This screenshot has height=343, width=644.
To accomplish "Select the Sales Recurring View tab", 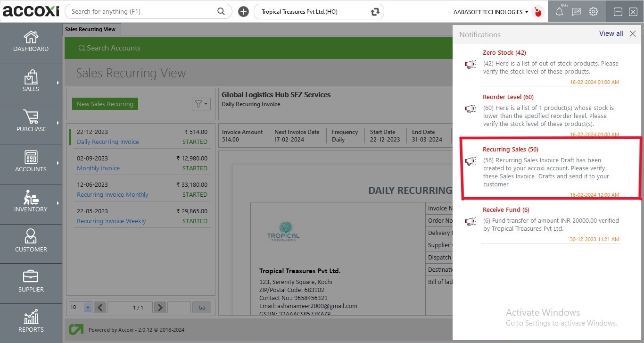I will click(x=91, y=29).
